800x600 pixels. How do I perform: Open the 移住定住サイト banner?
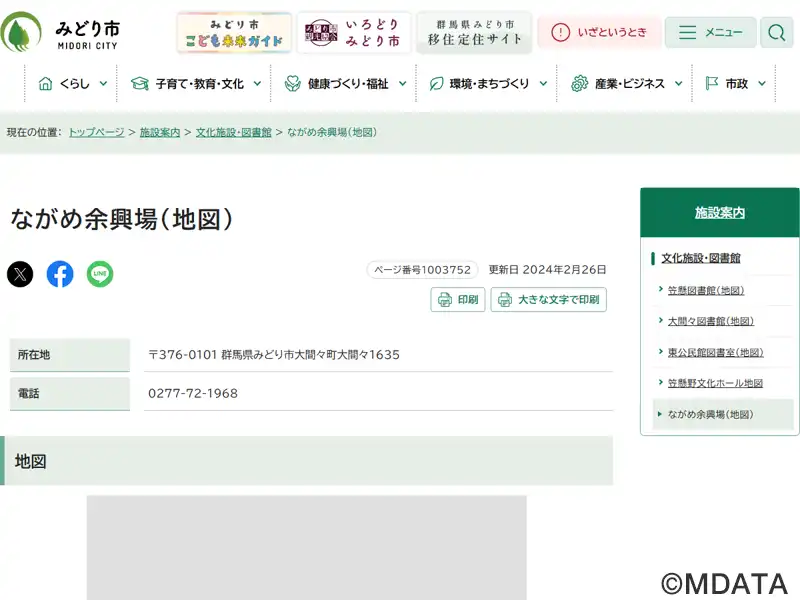point(474,33)
